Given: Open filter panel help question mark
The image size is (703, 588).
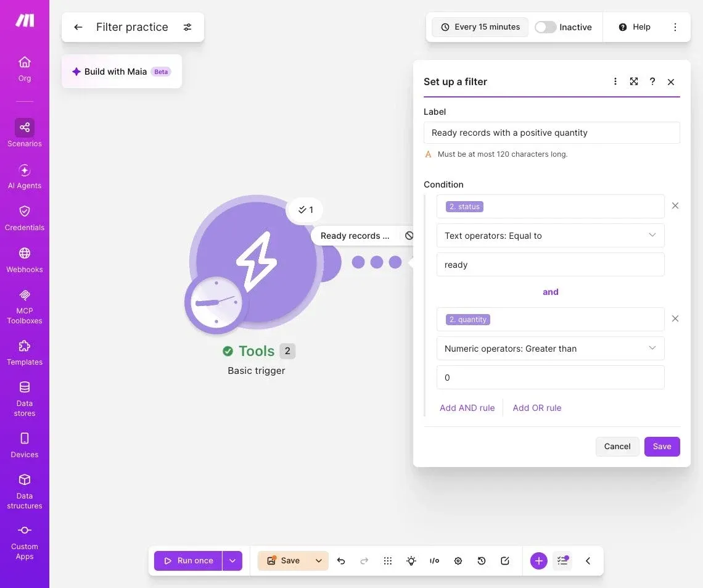Looking at the screenshot, I should click(x=652, y=81).
